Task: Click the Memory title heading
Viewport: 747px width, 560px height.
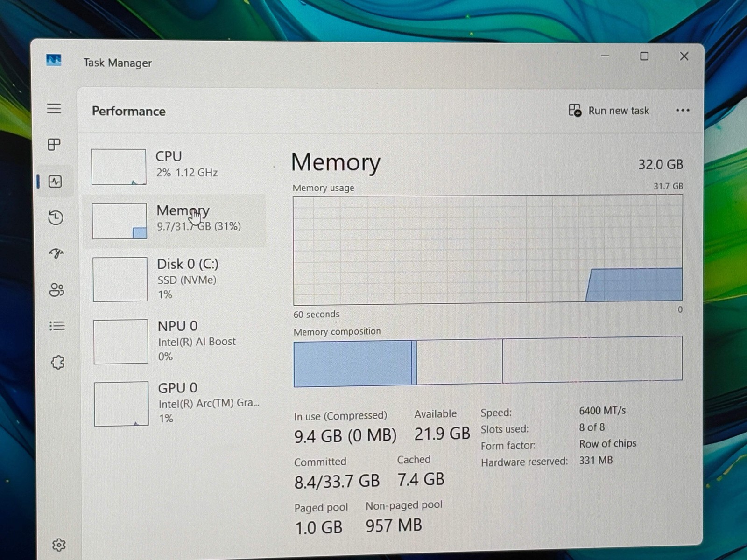Action: (x=336, y=162)
